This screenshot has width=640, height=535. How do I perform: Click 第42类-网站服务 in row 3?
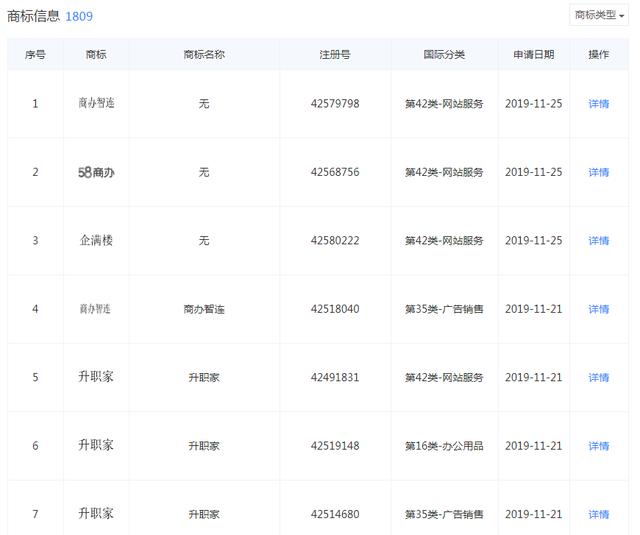click(444, 241)
